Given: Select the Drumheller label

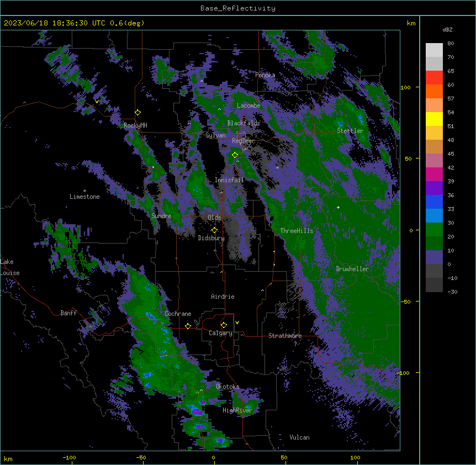Looking at the screenshot, I should click(352, 269).
